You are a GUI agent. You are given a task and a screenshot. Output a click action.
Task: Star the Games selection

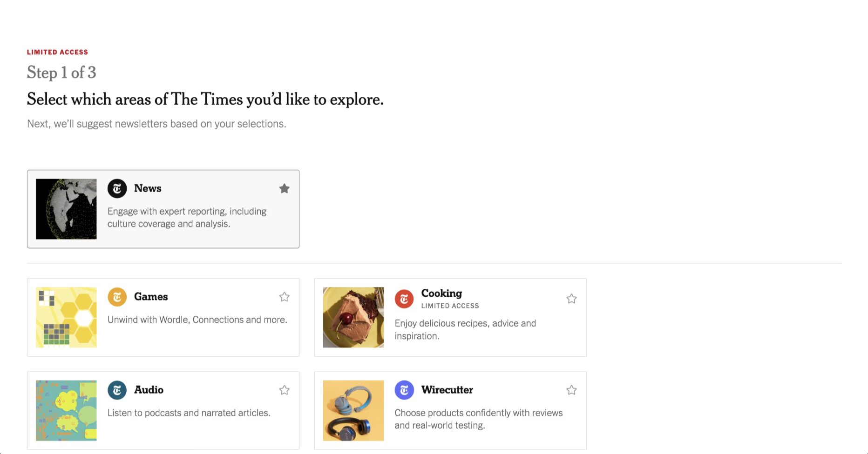click(x=284, y=297)
